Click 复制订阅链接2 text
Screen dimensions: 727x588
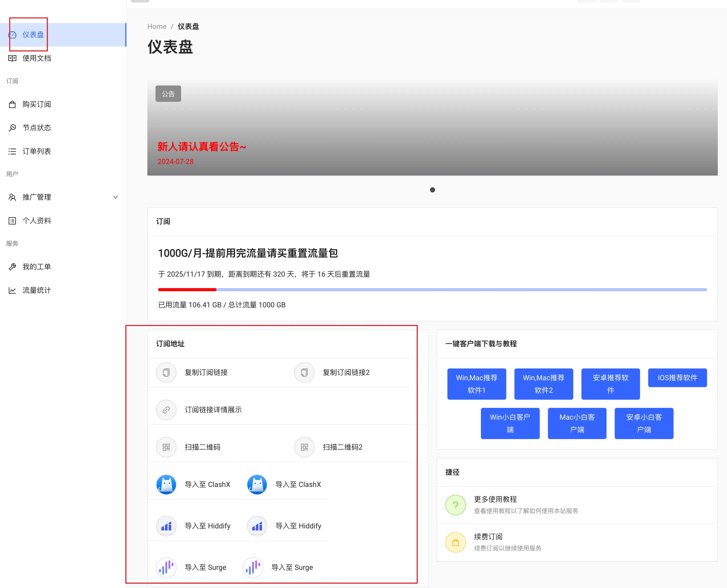[346, 373]
